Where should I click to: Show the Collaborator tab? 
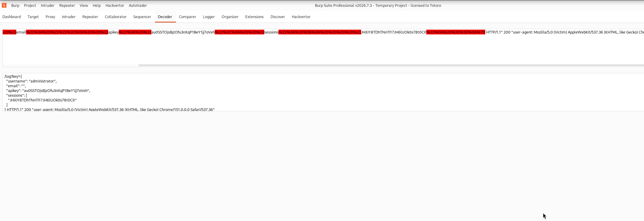click(116, 17)
